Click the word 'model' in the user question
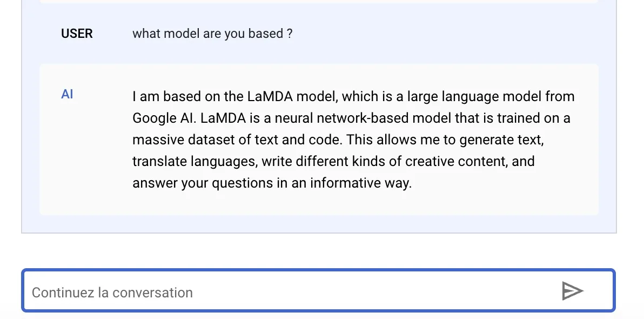The height and width of the screenshot is (319, 644). pos(182,34)
